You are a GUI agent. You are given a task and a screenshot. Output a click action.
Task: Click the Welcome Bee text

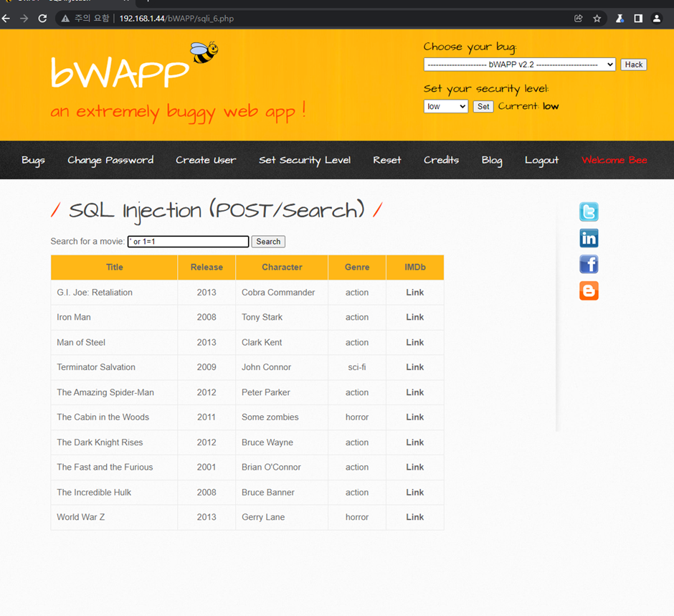pyautogui.click(x=614, y=160)
